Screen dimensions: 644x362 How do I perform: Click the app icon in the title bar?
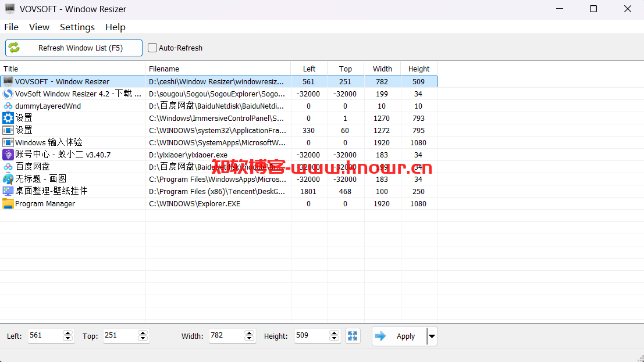(10, 9)
